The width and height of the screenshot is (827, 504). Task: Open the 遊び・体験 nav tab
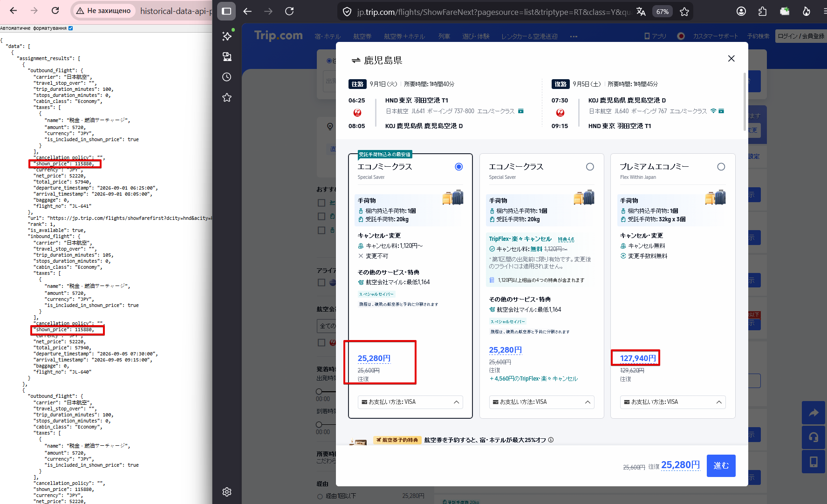point(476,36)
